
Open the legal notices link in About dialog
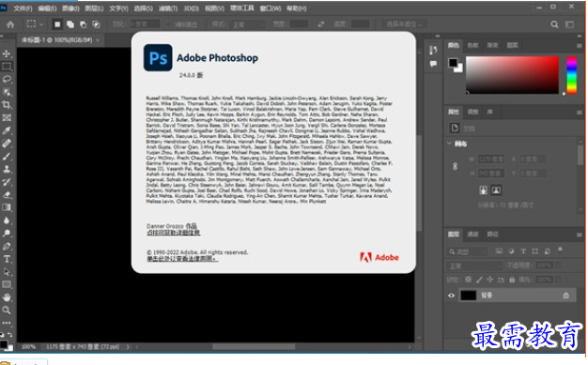pos(182,259)
